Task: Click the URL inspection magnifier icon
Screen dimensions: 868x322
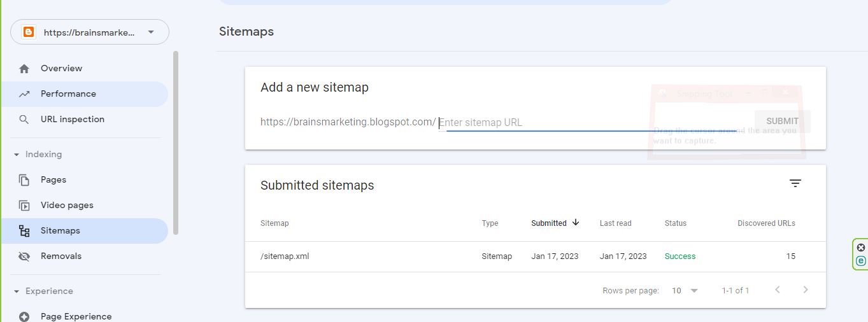Action: (x=24, y=120)
